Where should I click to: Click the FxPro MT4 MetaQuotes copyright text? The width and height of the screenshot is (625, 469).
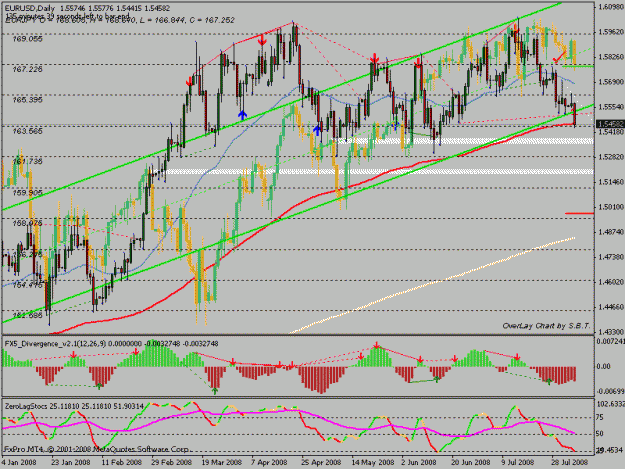tap(96, 449)
